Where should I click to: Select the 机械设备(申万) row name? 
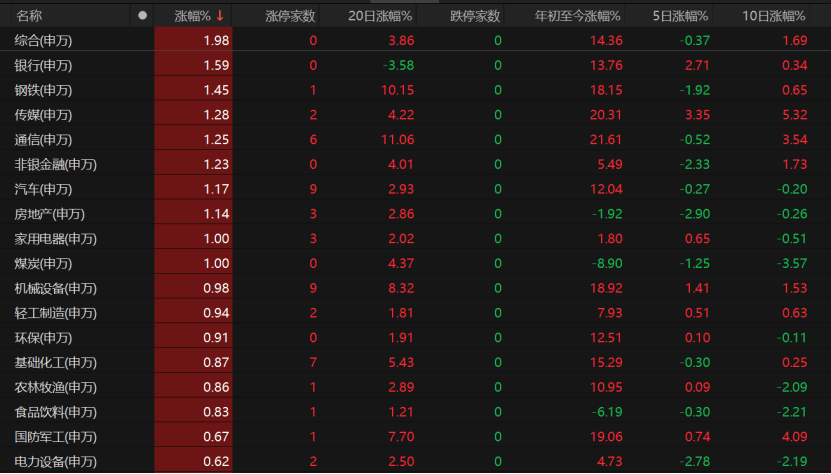point(56,289)
